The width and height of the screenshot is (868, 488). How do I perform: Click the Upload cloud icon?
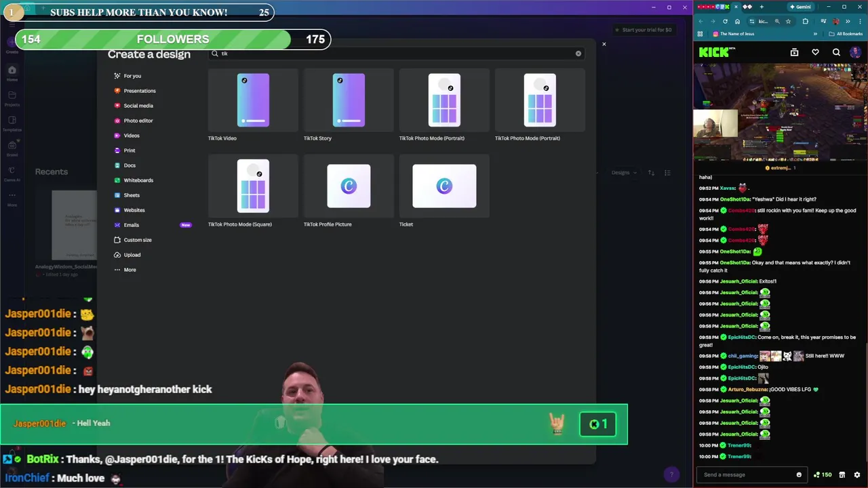117,255
